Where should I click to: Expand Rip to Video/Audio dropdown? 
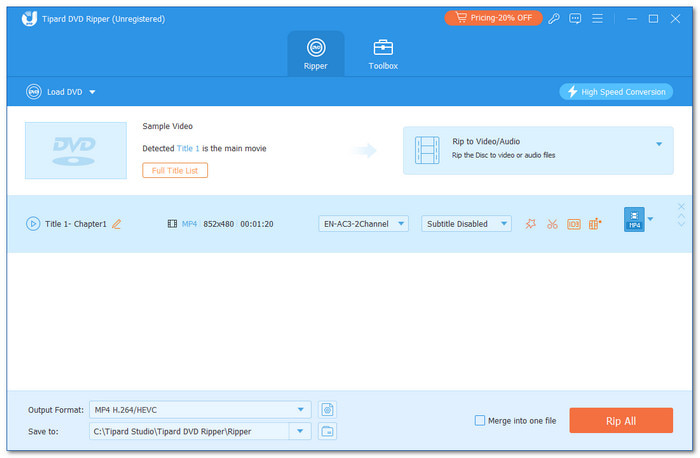coord(659,144)
